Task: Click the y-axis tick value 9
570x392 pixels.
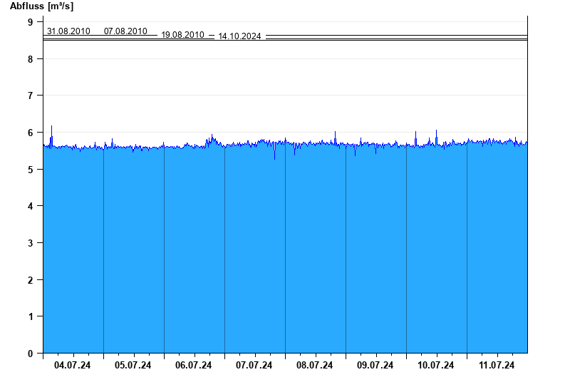Action: (31, 22)
